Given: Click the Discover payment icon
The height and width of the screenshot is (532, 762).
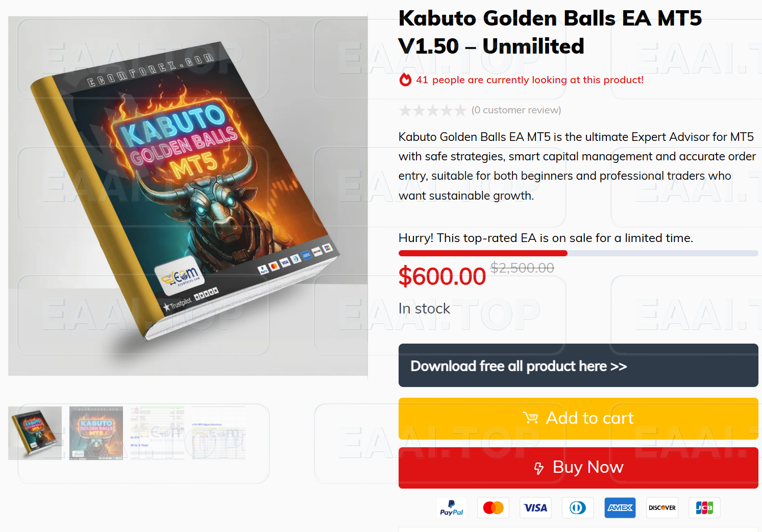Looking at the screenshot, I should [662, 507].
